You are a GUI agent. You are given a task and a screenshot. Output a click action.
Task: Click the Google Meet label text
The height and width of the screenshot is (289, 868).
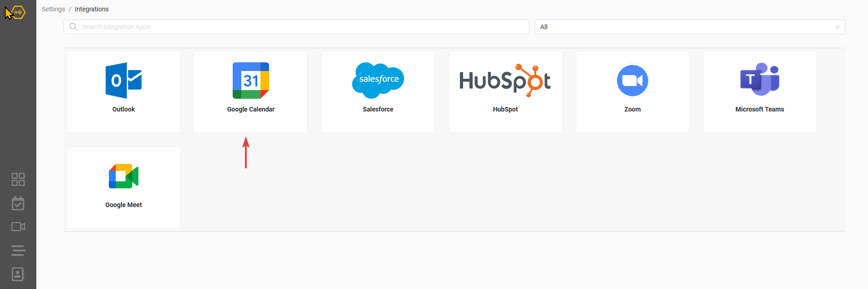124,205
